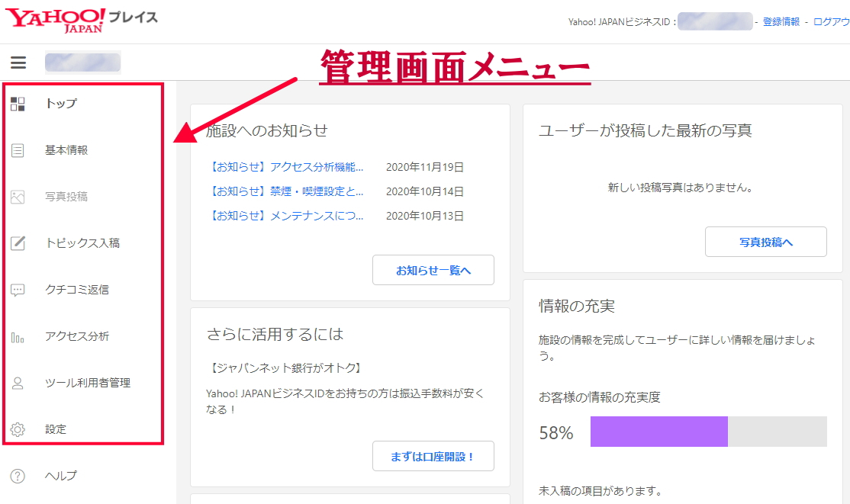Viewport: 850px width, 504px height.
Task: Toggle the sidebar with the hamburger menu
Action: (x=18, y=63)
